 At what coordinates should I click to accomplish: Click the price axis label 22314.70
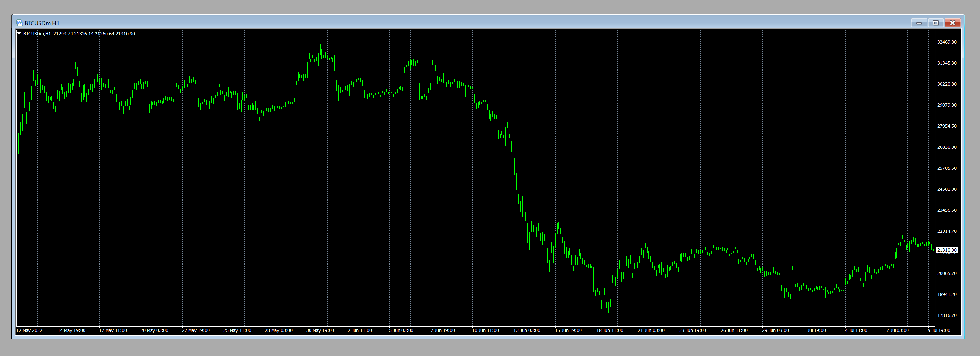947,231
